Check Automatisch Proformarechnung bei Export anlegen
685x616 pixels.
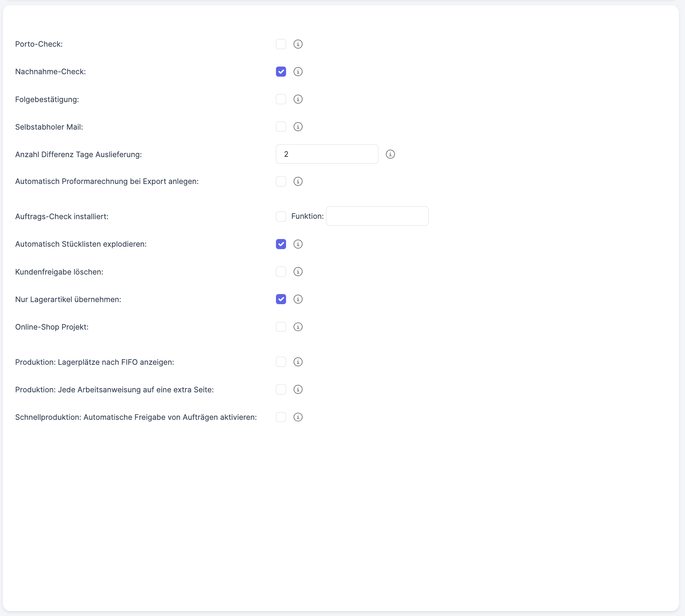[x=281, y=182]
